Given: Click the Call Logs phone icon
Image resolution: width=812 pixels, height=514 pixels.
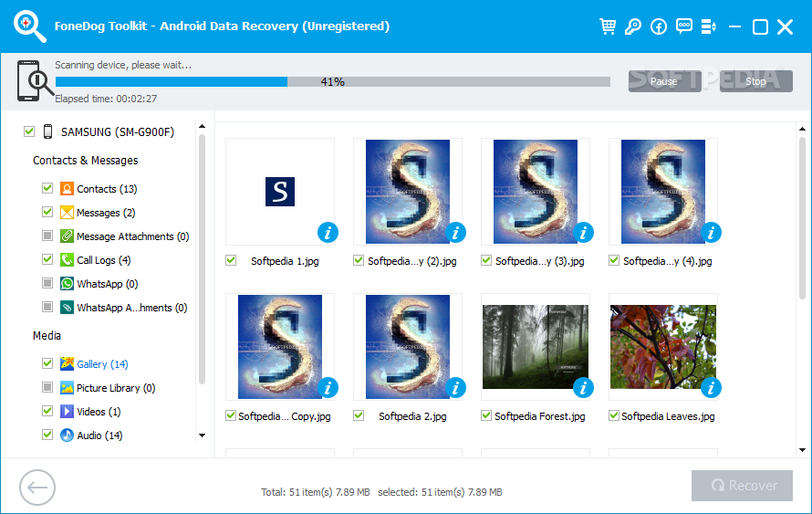Looking at the screenshot, I should tap(67, 259).
